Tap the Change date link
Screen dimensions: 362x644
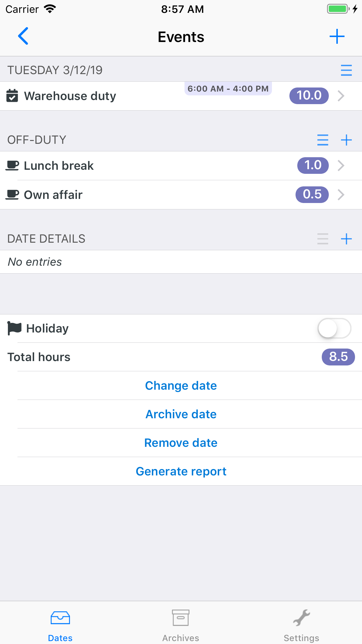pos(181,386)
